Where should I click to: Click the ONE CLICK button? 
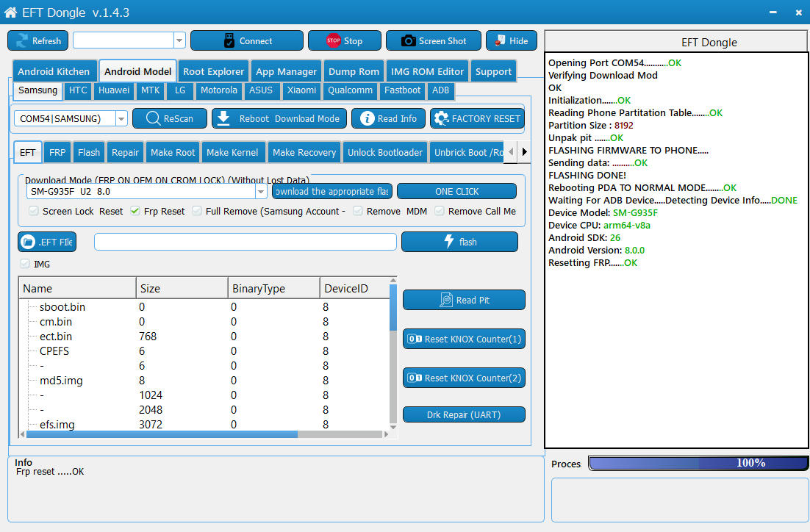(456, 191)
